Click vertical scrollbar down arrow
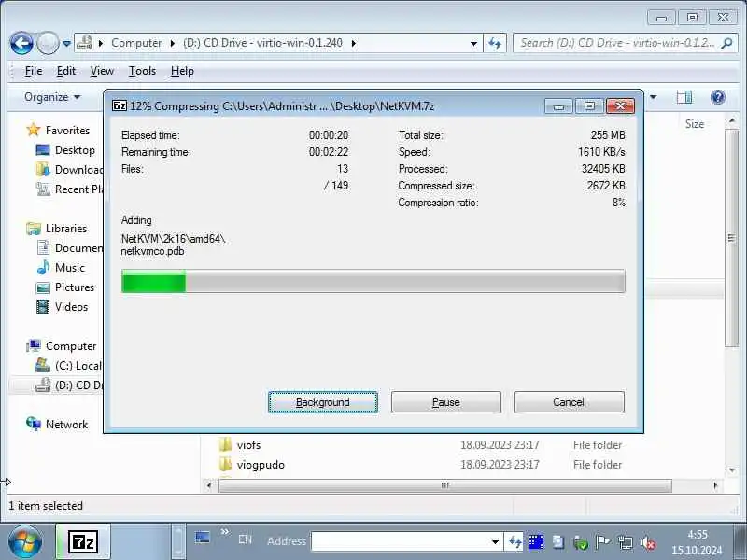The image size is (747, 560). point(732,470)
